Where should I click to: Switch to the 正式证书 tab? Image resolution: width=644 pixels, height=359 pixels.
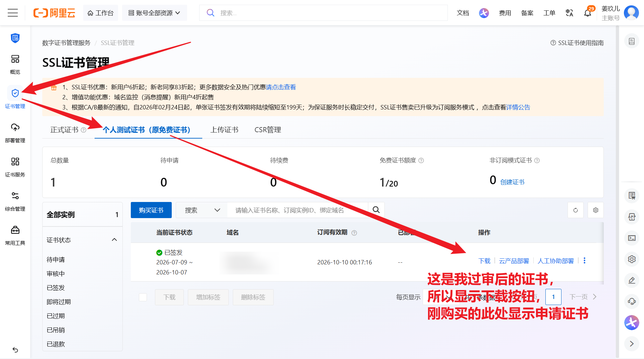(64, 130)
